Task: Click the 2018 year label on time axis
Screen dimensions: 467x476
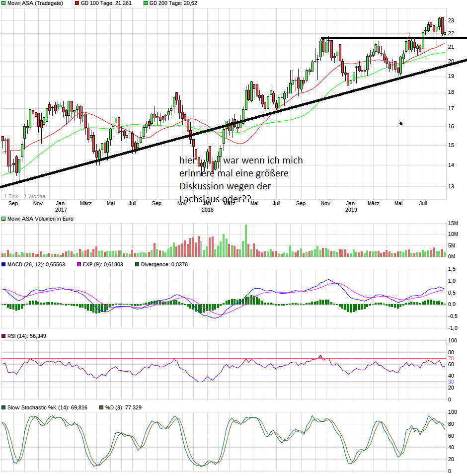Action: pyautogui.click(x=207, y=210)
